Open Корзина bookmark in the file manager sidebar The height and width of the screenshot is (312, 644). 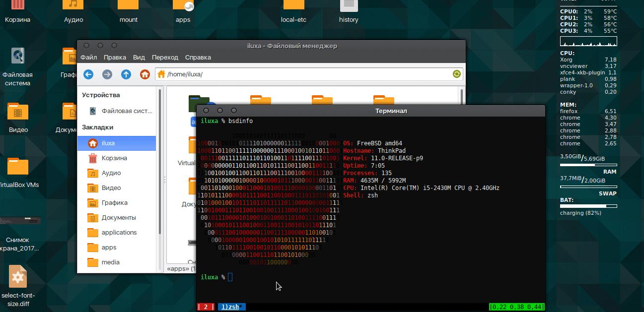[x=117, y=158]
